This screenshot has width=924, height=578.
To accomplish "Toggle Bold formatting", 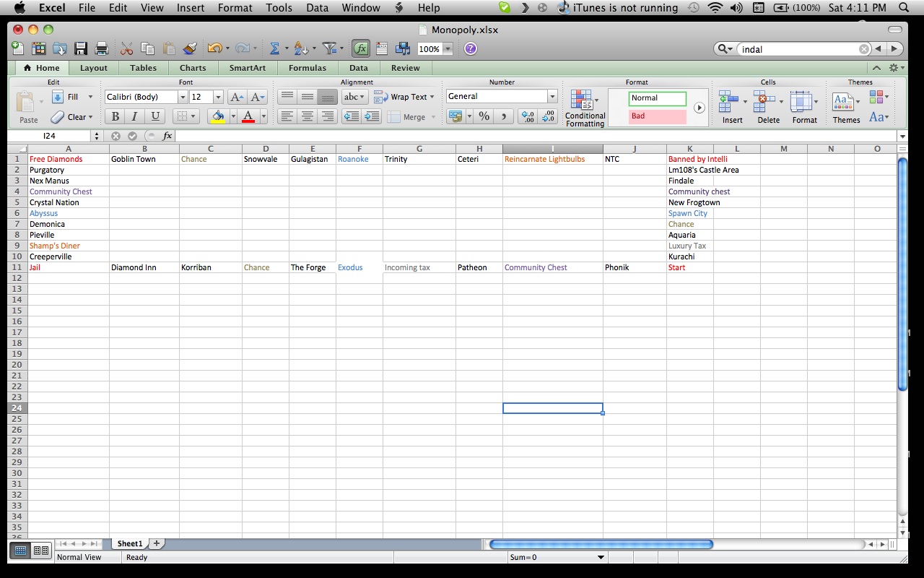I will 115,116.
